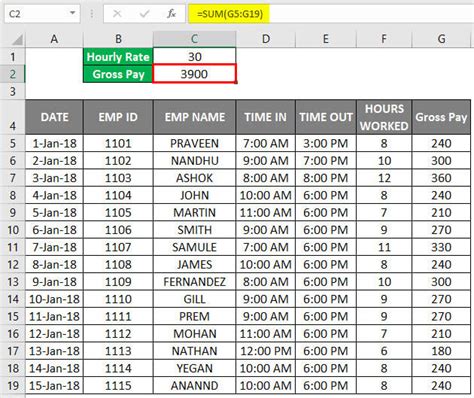Click the green Gross Pay label cell
The image size is (474, 398).
pos(118,74)
